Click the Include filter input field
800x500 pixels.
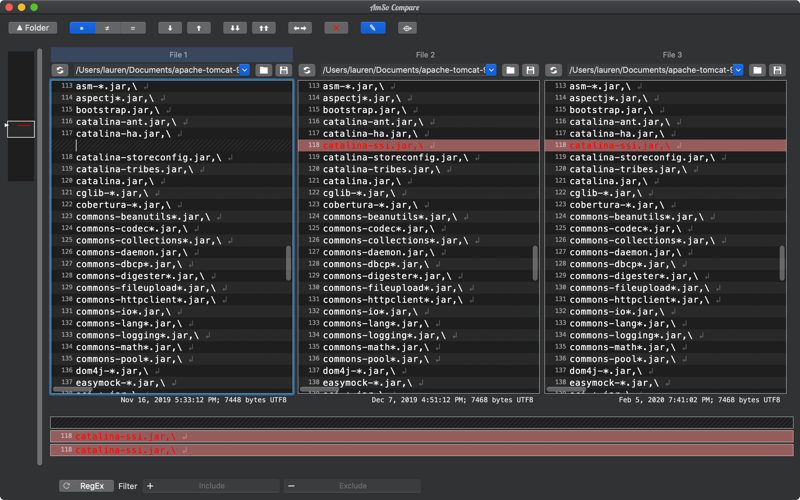tap(212, 486)
